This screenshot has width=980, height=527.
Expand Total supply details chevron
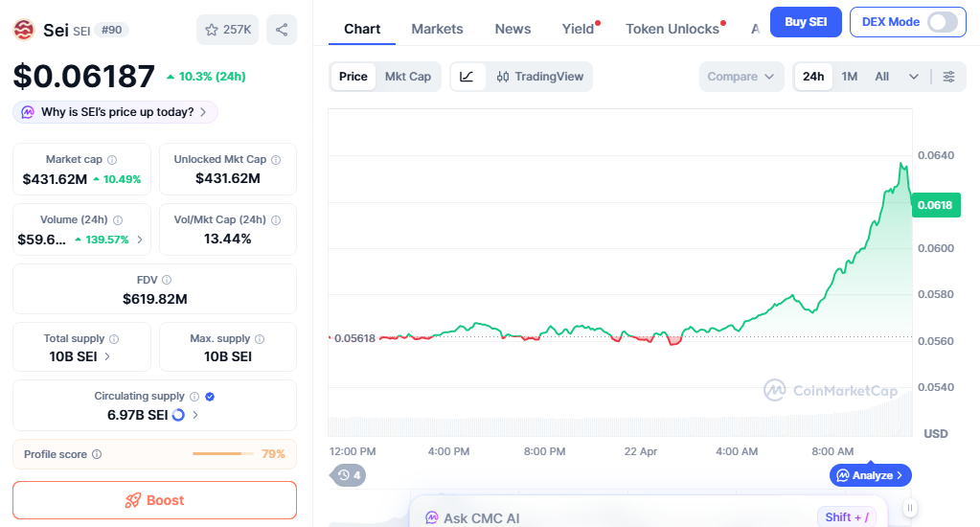click(107, 356)
